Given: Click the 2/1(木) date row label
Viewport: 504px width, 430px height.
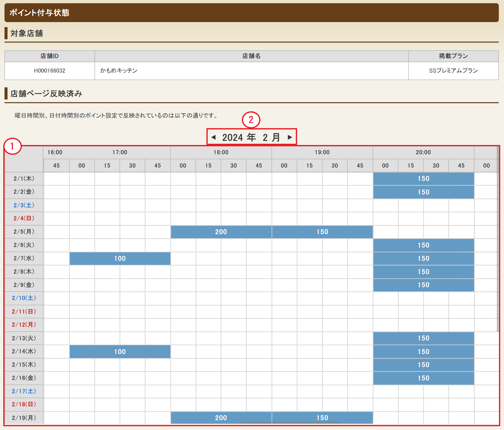Looking at the screenshot, I should click(24, 179).
